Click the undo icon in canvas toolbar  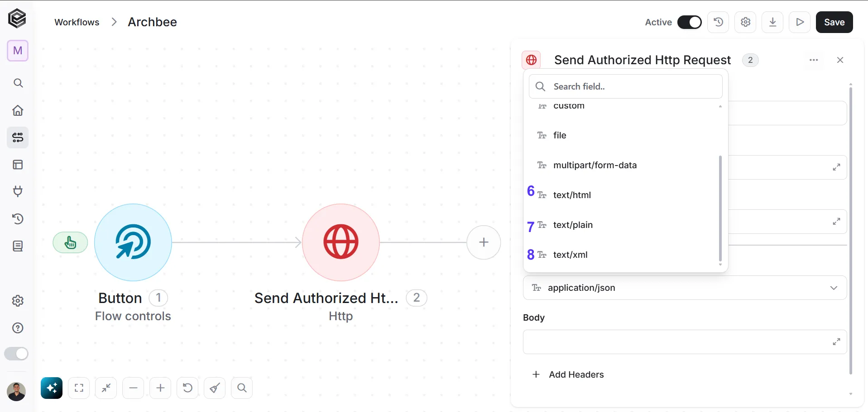pyautogui.click(x=187, y=388)
